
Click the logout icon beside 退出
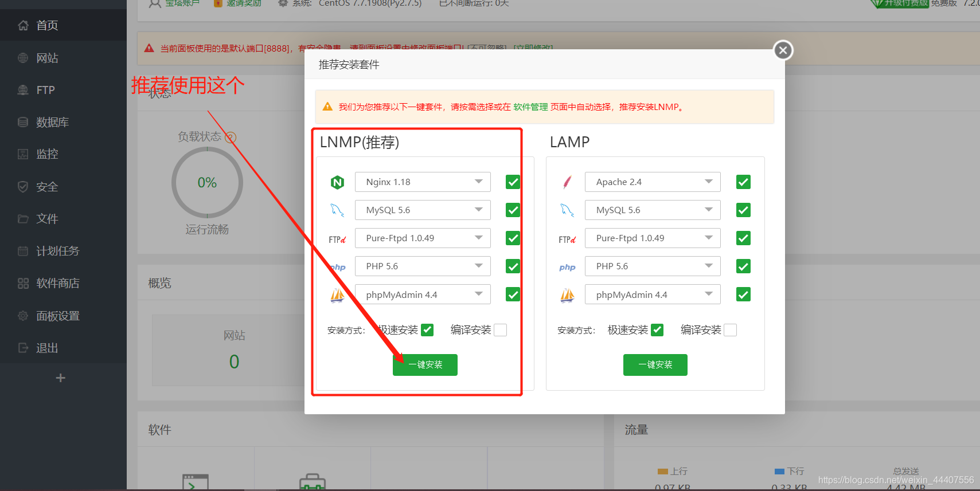pos(23,348)
